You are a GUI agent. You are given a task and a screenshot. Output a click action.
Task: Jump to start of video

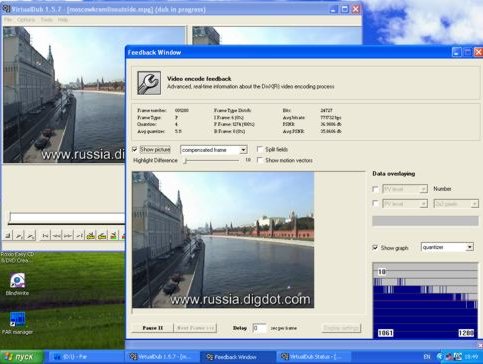click(x=45, y=236)
